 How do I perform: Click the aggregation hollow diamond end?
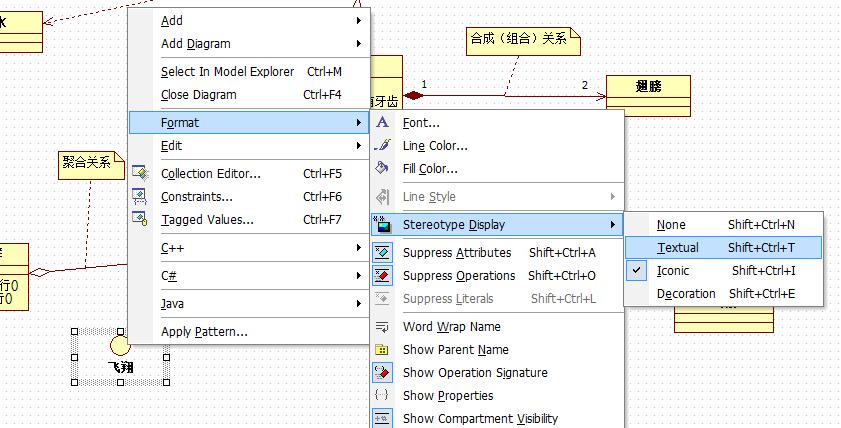click(x=40, y=272)
